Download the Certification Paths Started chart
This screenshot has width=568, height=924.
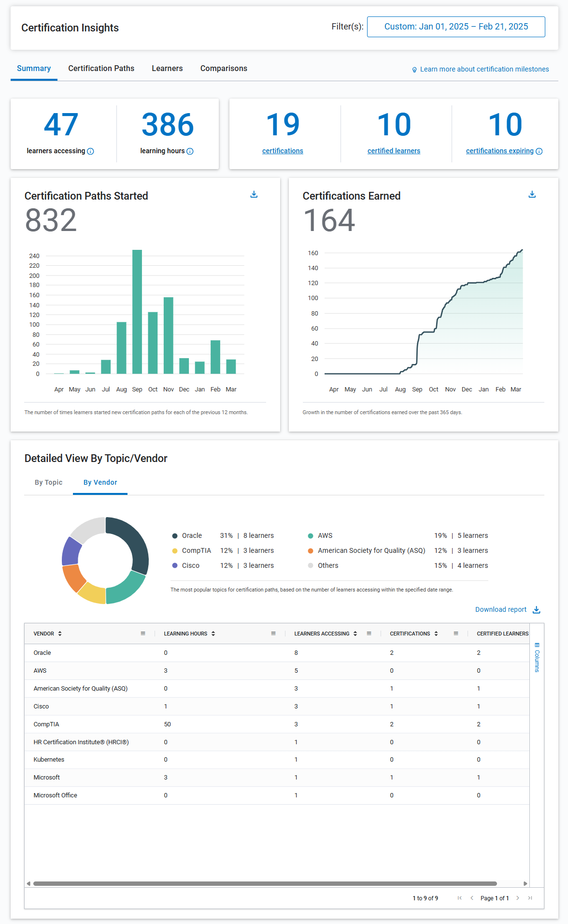[x=254, y=194]
